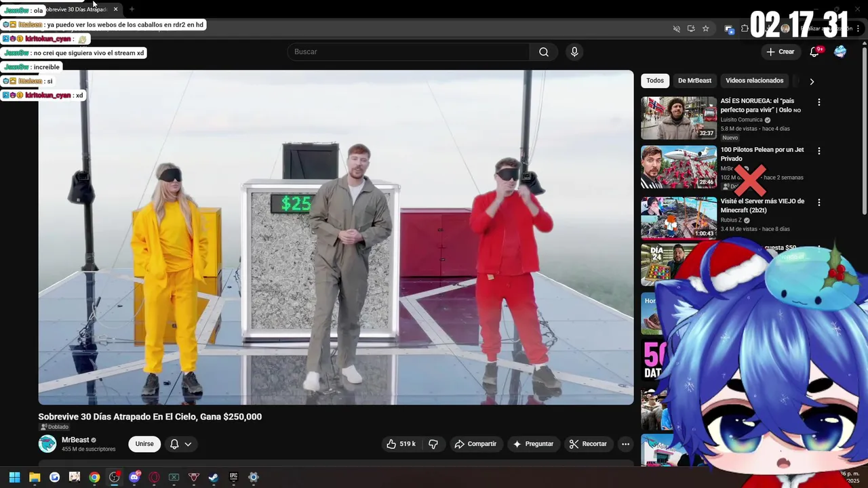Click video title 'Sobrevive 30 Días Atrapado En El Cielo'
Image resolution: width=868 pixels, height=488 pixels.
(150, 417)
